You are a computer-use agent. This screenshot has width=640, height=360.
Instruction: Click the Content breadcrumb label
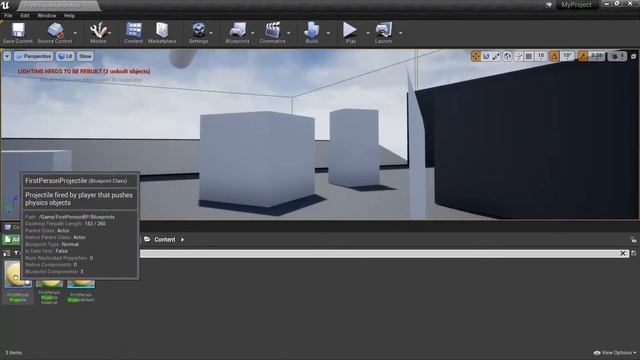point(164,240)
